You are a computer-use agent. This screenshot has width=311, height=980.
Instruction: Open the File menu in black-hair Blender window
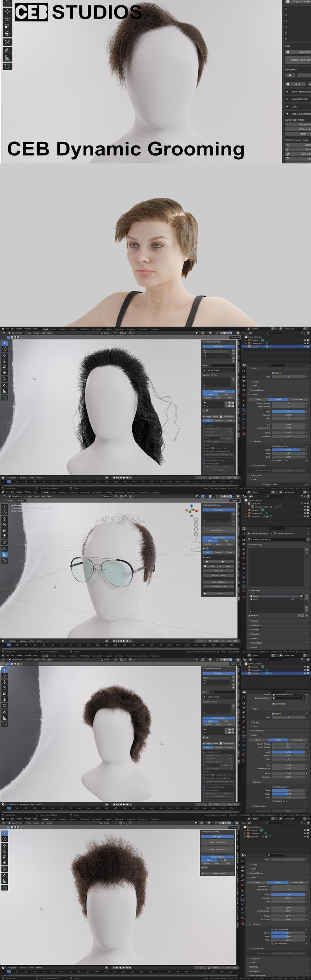coord(7,329)
